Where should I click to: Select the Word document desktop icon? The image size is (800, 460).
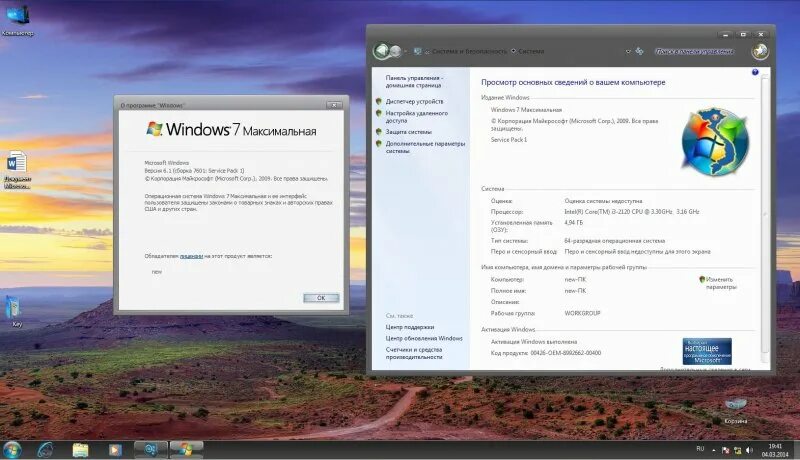point(17,170)
